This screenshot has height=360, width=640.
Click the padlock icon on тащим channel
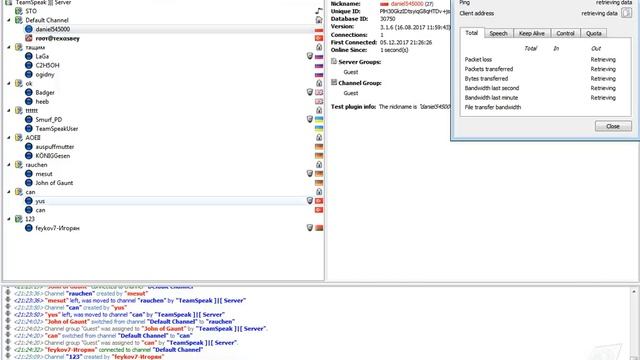[319, 47]
